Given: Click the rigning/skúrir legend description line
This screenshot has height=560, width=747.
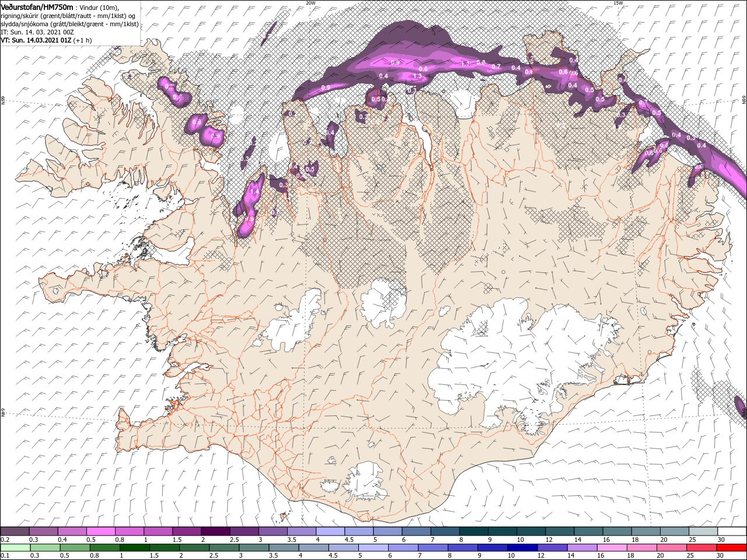Looking at the screenshot, I should (x=68, y=16).
